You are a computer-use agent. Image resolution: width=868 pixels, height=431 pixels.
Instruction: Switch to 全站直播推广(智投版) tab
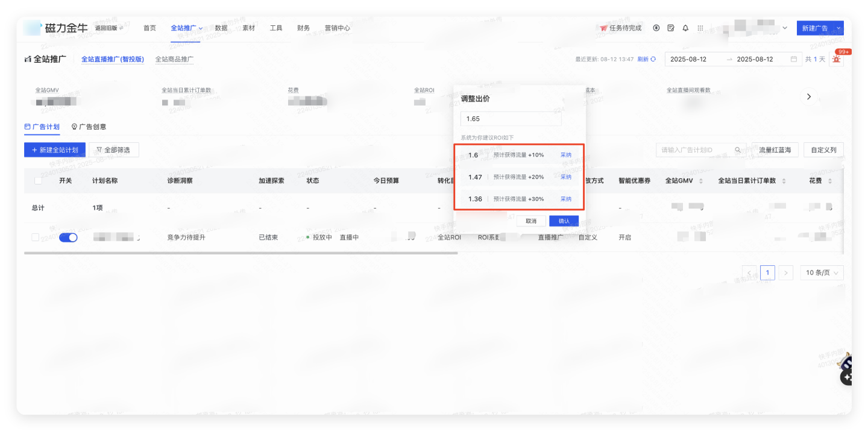pyautogui.click(x=113, y=59)
